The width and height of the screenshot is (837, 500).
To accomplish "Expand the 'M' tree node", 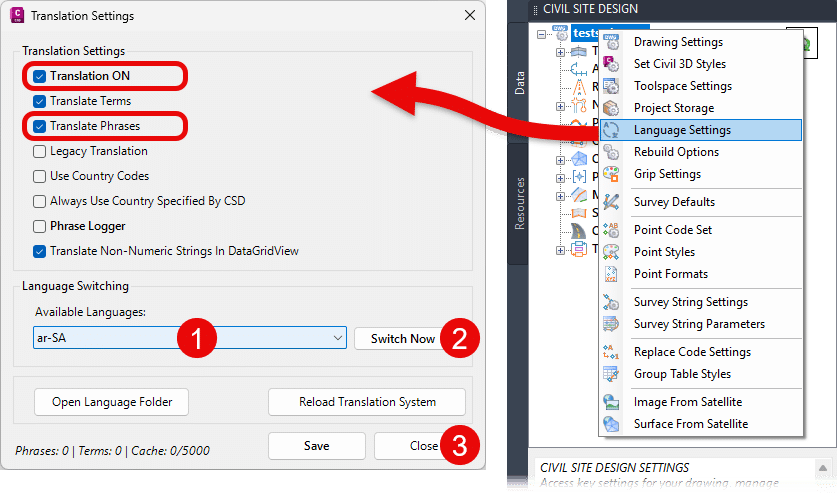I will pos(560,196).
